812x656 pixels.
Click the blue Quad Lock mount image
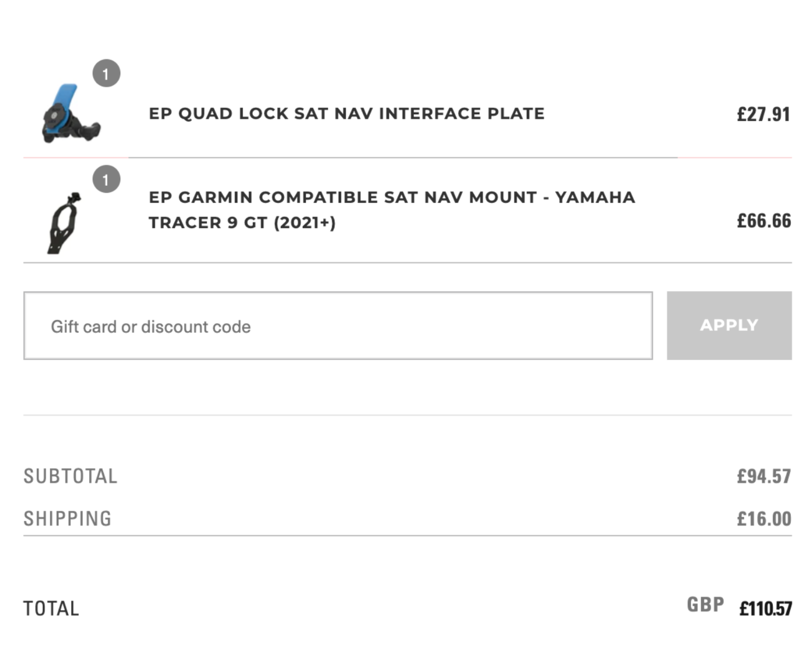click(x=71, y=113)
